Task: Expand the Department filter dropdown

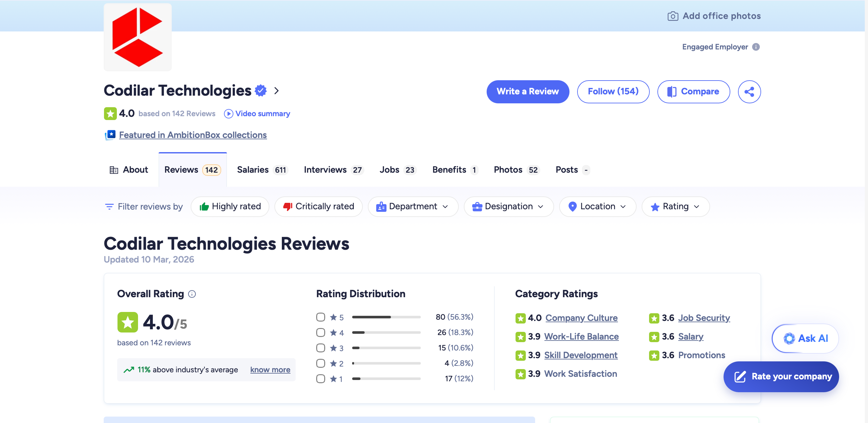Action: click(x=413, y=206)
